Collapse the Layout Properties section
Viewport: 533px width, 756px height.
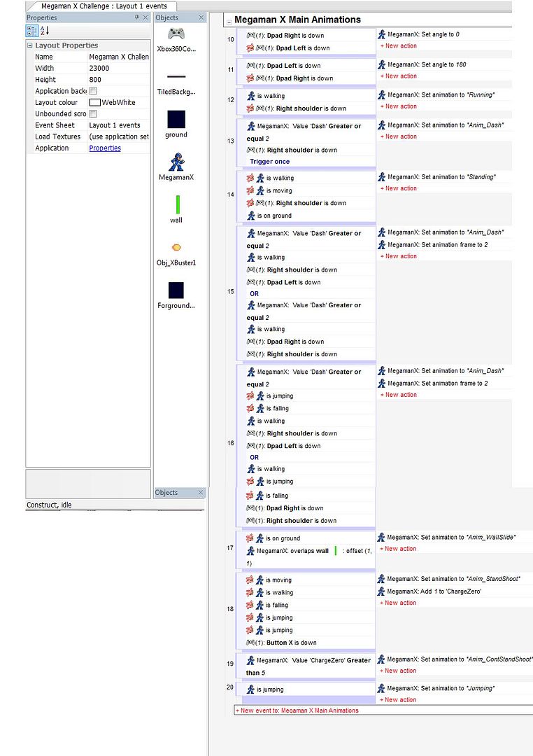click(30, 45)
